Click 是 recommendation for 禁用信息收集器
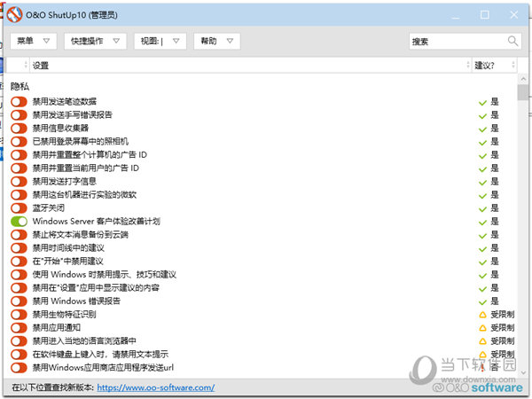This screenshot has width=532, height=399. pos(495,128)
